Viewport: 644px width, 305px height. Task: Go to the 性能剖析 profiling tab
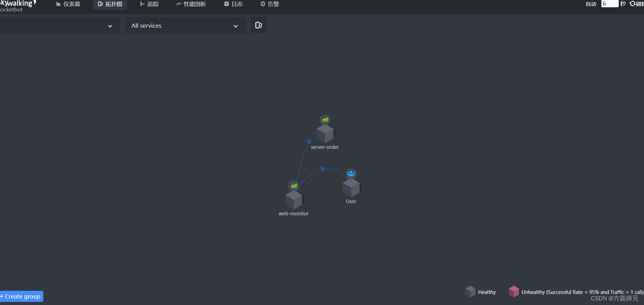191,4
